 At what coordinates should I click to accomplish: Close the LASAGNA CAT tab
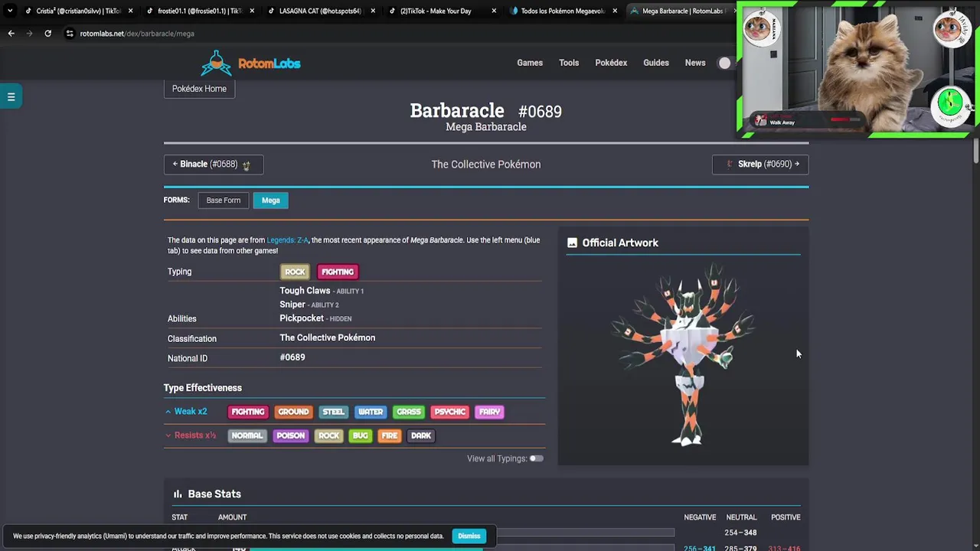click(x=373, y=11)
